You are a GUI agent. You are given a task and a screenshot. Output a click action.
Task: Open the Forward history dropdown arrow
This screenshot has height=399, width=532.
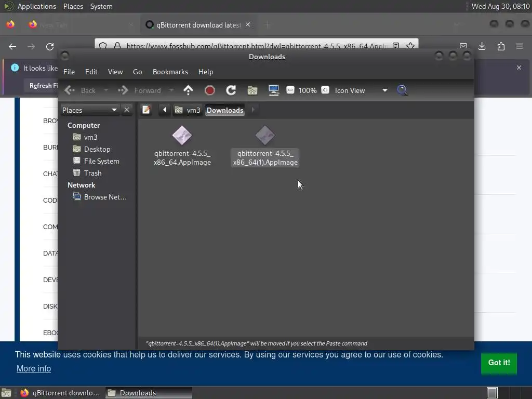[x=171, y=90]
